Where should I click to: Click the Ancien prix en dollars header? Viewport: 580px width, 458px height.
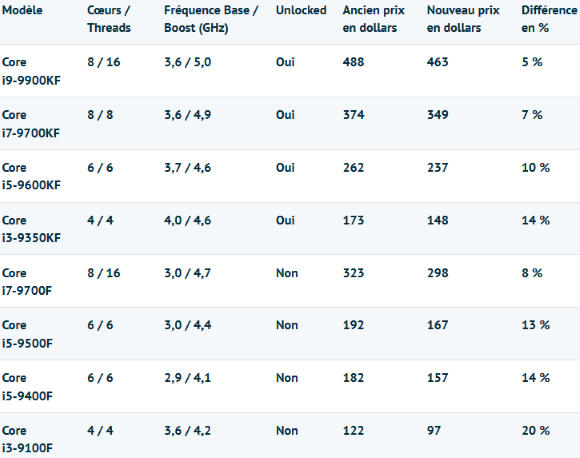(374, 19)
